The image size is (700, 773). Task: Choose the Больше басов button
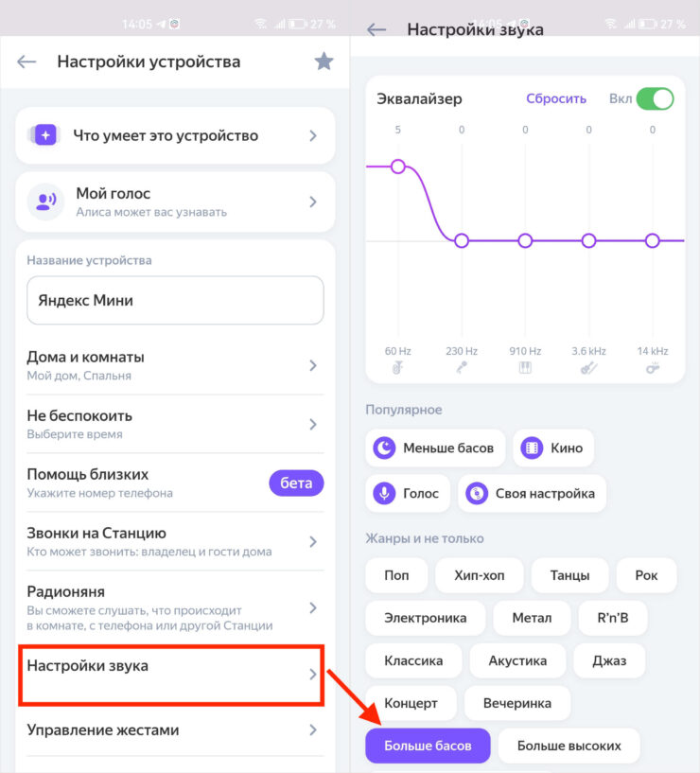coord(428,746)
